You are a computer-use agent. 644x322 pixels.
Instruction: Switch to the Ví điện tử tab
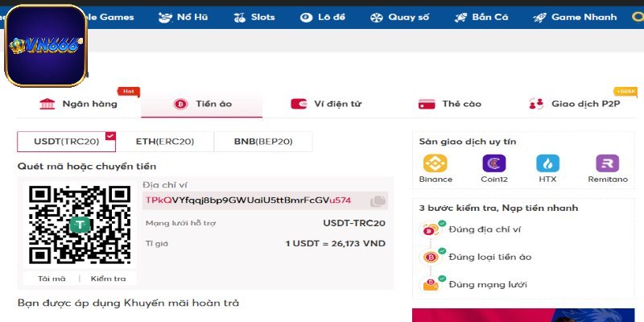[326, 104]
